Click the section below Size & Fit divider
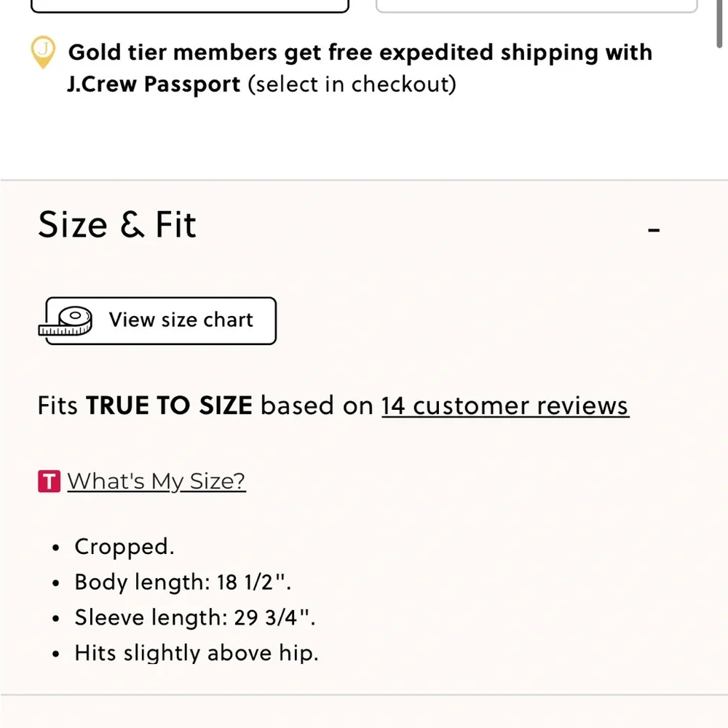Screen dimensions: 728x728 (364, 712)
